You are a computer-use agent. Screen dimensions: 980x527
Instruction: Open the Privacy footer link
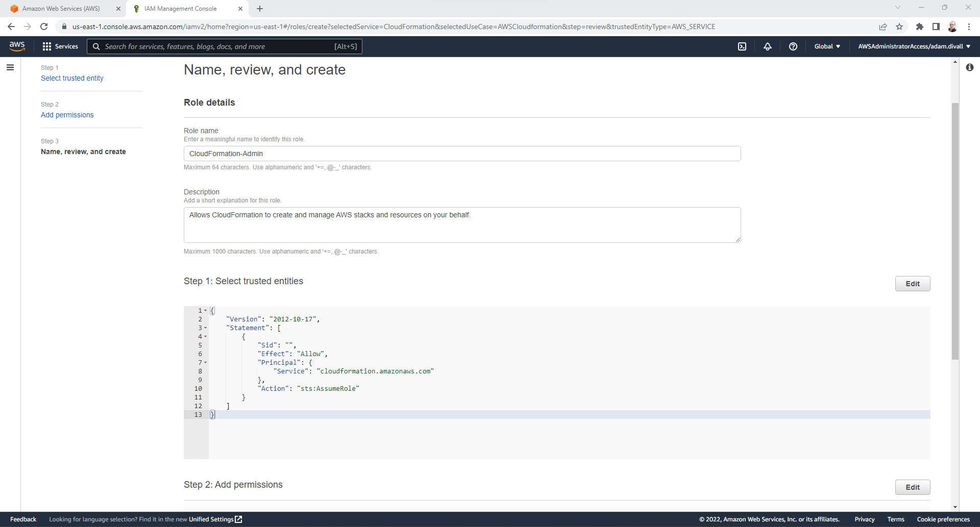coord(865,519)
